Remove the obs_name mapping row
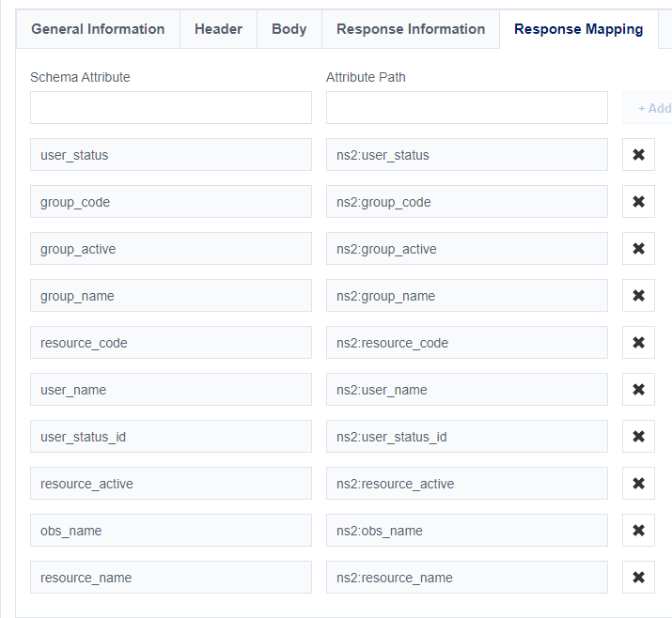This screenshot has height=618, width=672. coord(638,531)
